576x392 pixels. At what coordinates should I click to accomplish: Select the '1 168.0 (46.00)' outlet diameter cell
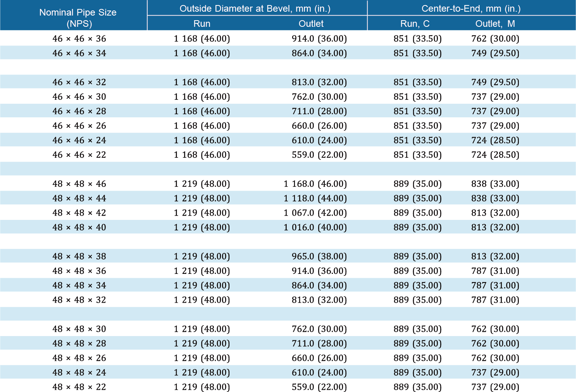click(x=315, y=184)
